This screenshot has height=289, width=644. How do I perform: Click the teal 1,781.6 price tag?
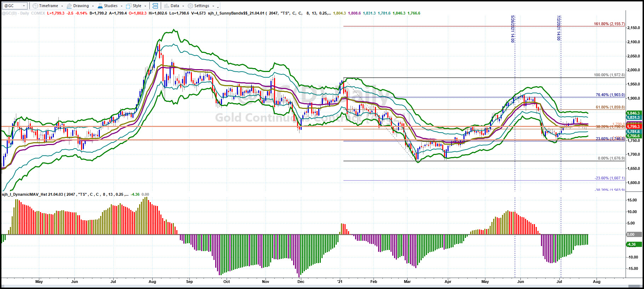(634, 132)
